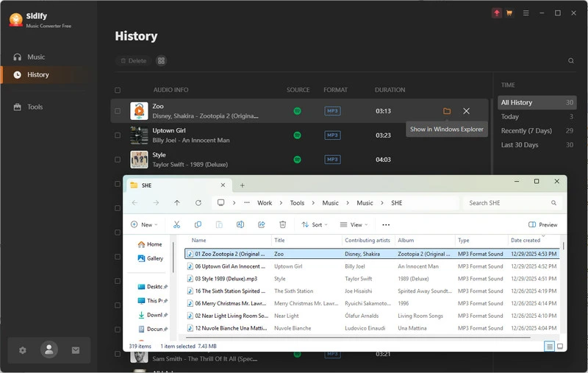Click Explorer back arrow

point(135,202)
